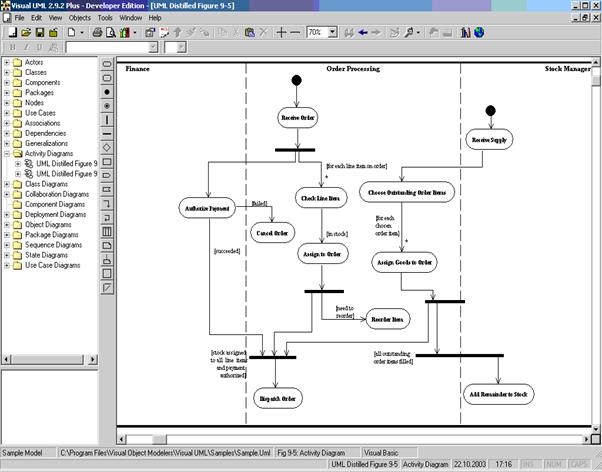602x472 pixels.
Task: Expand the Sequence Diagrams folder node
Action: click(x=7, y=245)
